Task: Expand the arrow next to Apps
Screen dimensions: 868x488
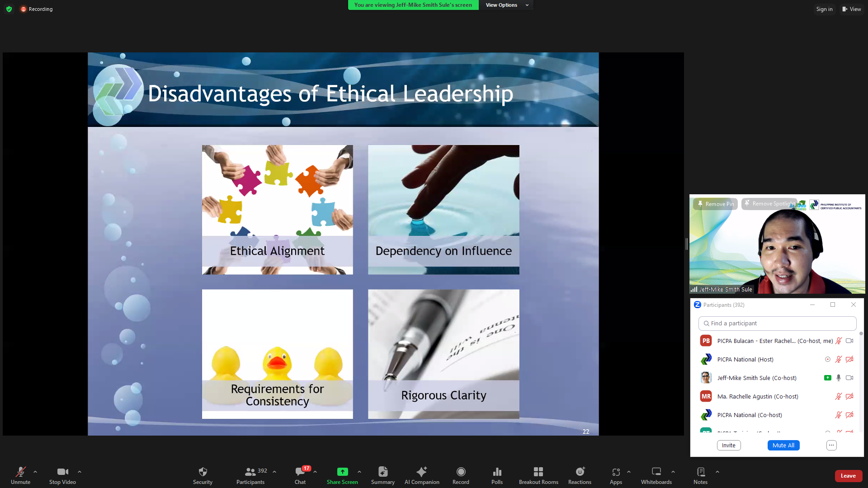Action: [629, 472]
